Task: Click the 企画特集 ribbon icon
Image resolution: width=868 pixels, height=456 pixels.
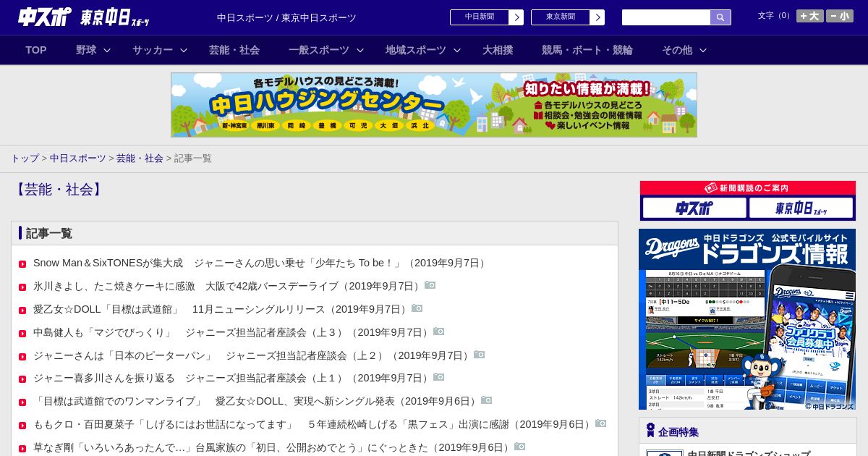Action: pyautogui.click(x=650, y=431)
